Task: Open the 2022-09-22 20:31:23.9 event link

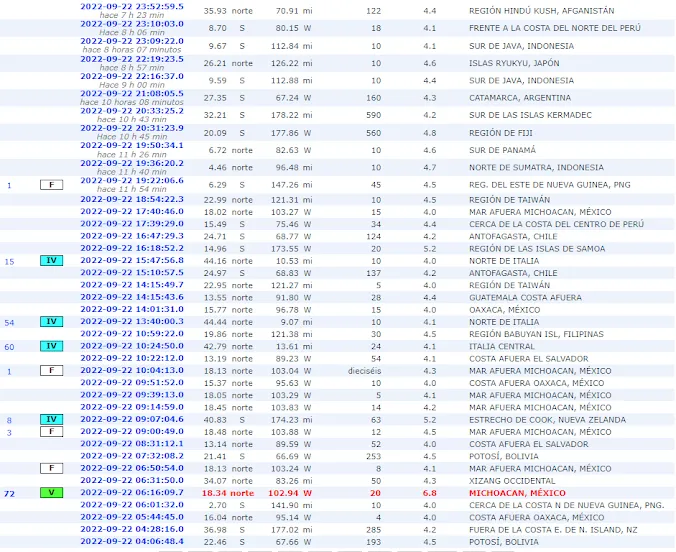Action: click(132, 128)
